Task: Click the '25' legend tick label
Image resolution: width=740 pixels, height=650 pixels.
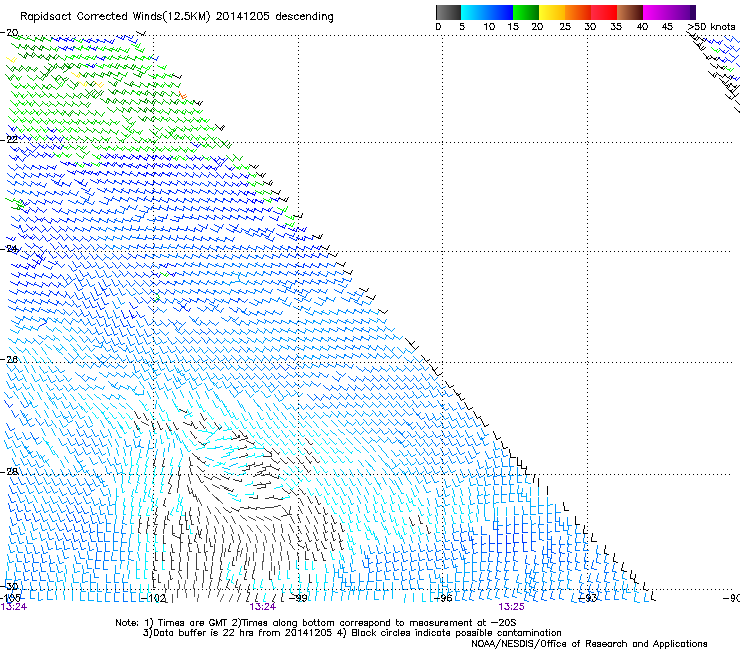Action: click(x=565, y=27)
